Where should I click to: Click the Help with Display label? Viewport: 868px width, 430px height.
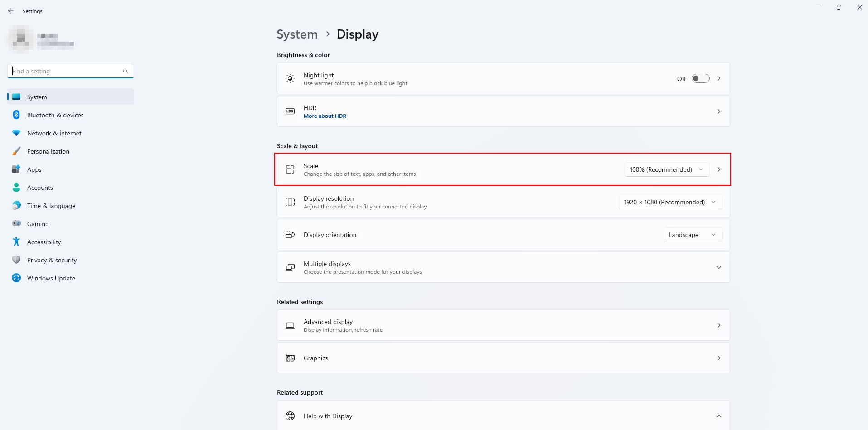tap(328, 416)
